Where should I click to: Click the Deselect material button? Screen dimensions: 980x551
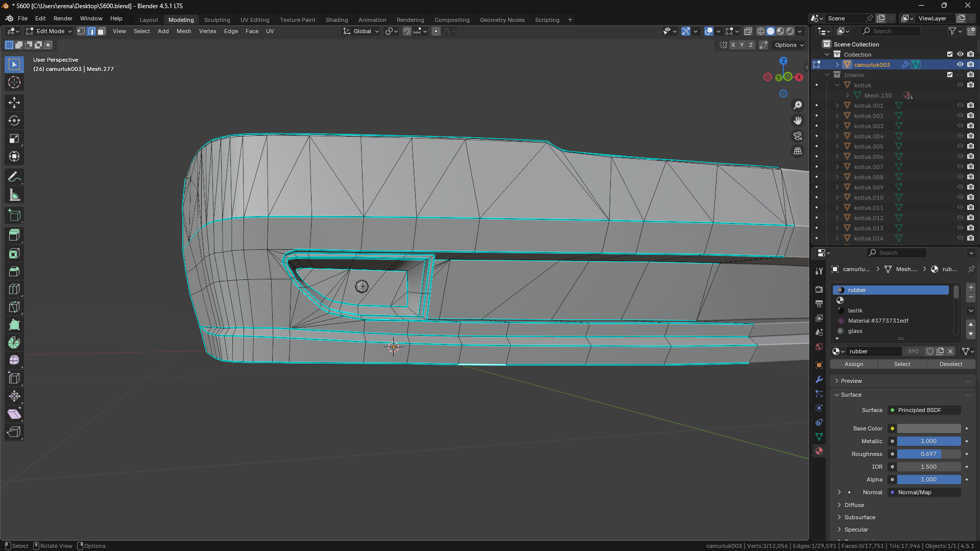coord(950,364)
